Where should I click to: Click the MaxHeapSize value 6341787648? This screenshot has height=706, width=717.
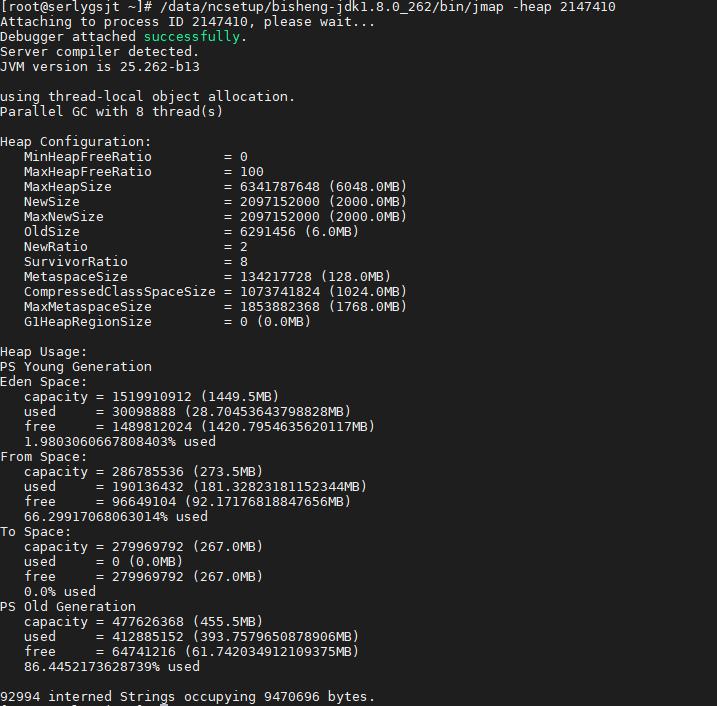tap(280, 187)
